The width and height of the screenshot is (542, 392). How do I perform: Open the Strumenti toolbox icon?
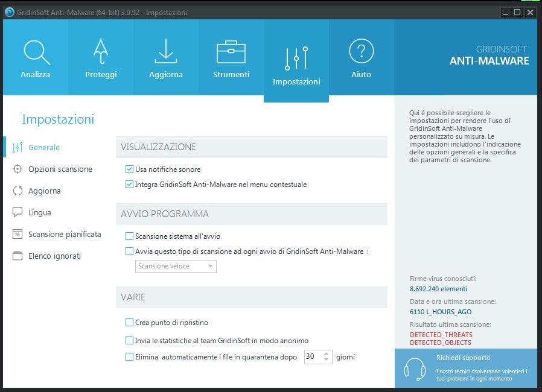231,52
